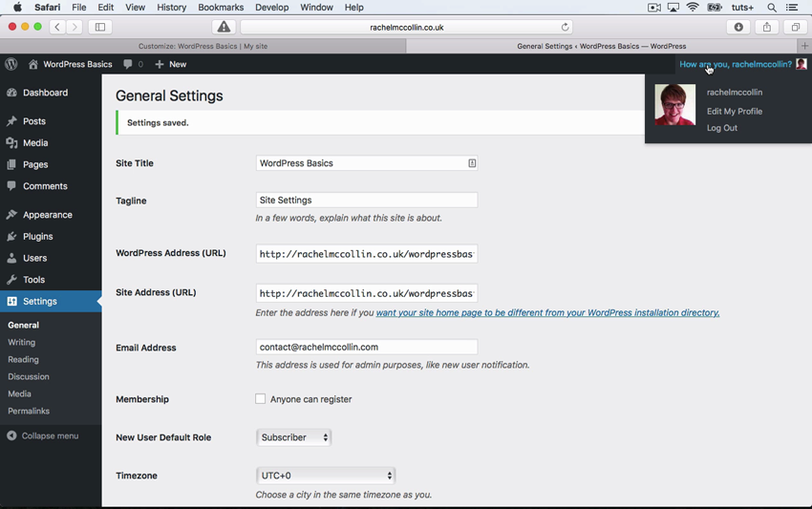Image resolution: width=812 pixels, height=509 pixels.
Task: Click Log Out link
Action: tap(722, 128)
